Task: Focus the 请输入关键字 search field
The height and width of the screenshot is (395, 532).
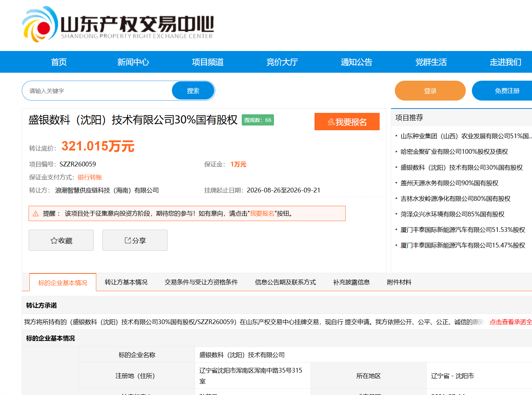Action: 98,91
